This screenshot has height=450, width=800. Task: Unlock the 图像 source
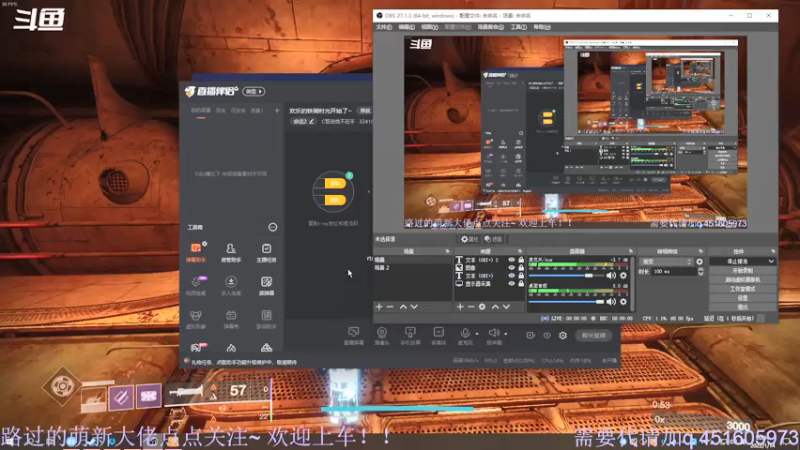[521, 268]
